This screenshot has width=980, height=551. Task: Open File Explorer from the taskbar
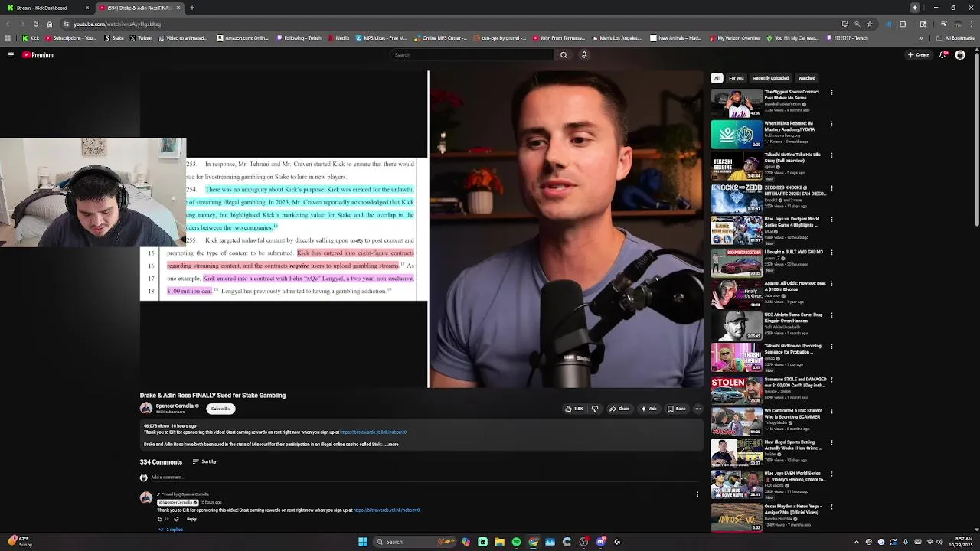click(499, 542)
